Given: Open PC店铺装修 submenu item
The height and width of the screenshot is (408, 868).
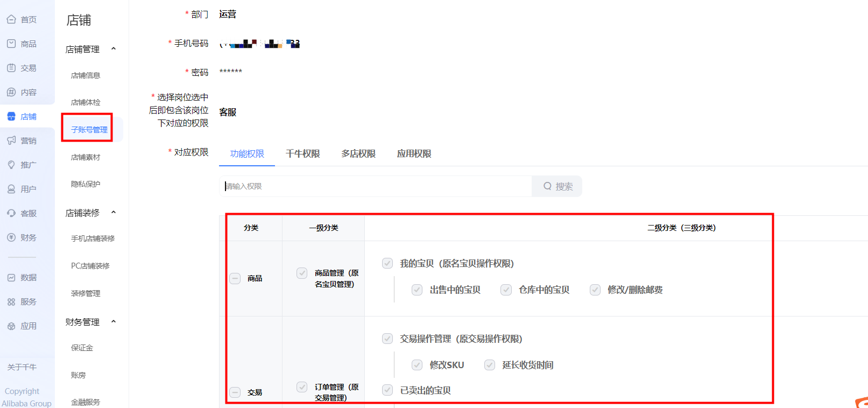Looking at the screenshot, I should click(x=90, y=266).
